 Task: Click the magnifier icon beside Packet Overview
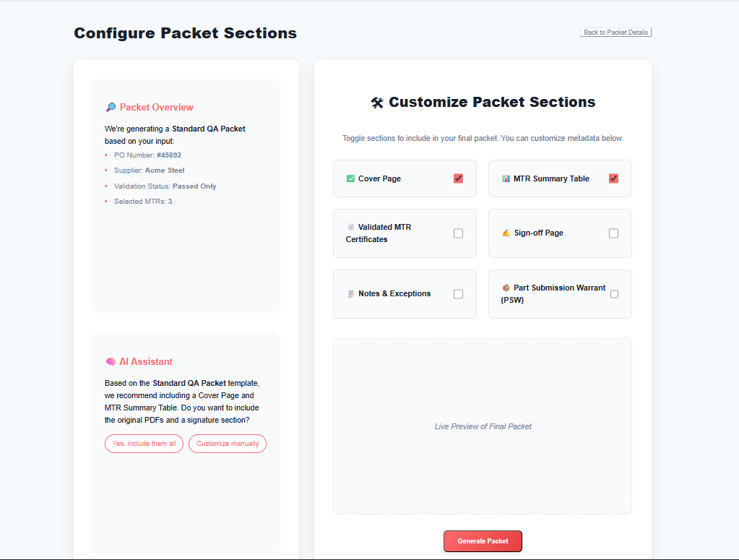click(111, 108)
